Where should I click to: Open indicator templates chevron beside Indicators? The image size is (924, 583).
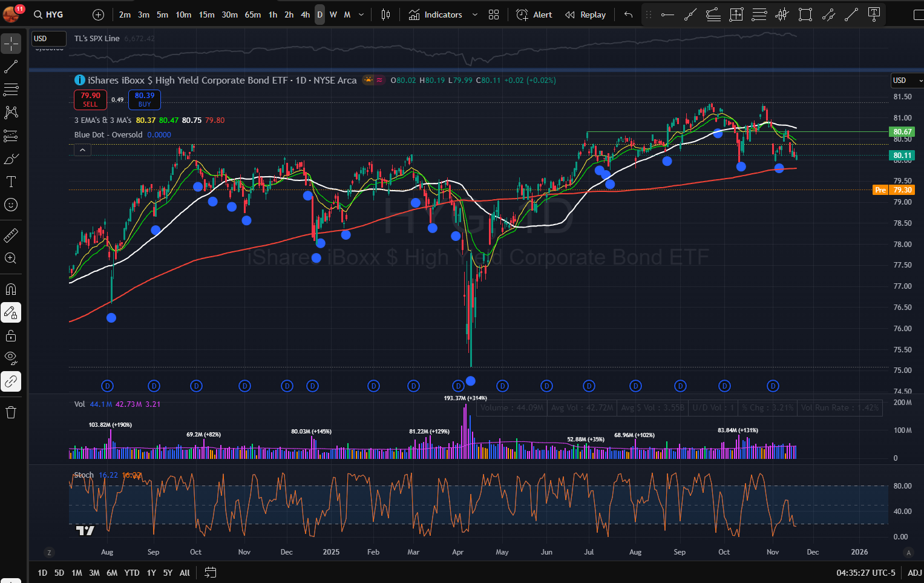(x=474, y=15)
